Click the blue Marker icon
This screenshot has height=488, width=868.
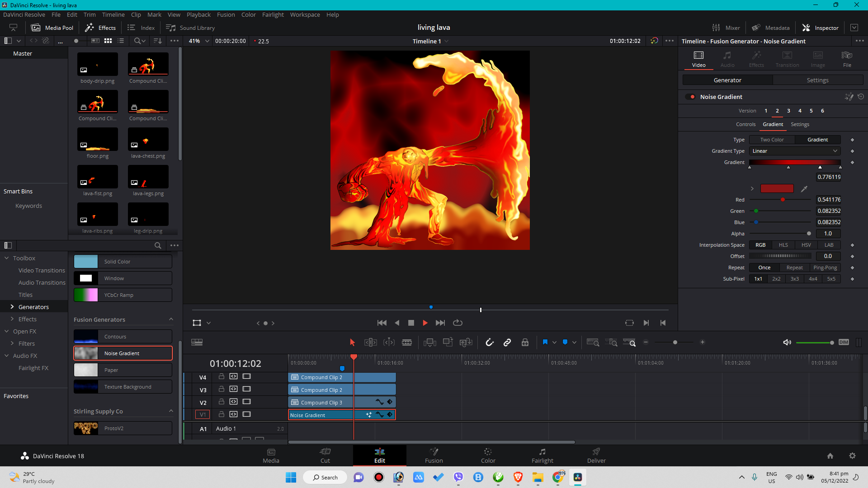click(x=565, y=342)
